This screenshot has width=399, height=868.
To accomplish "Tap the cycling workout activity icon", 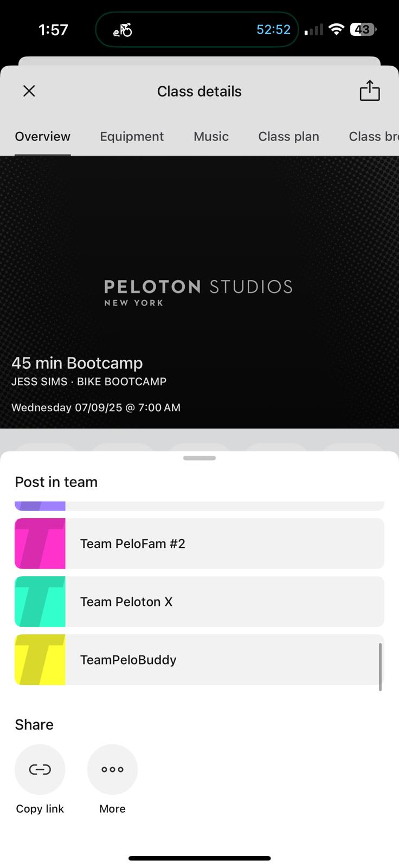I will [123, 30].
